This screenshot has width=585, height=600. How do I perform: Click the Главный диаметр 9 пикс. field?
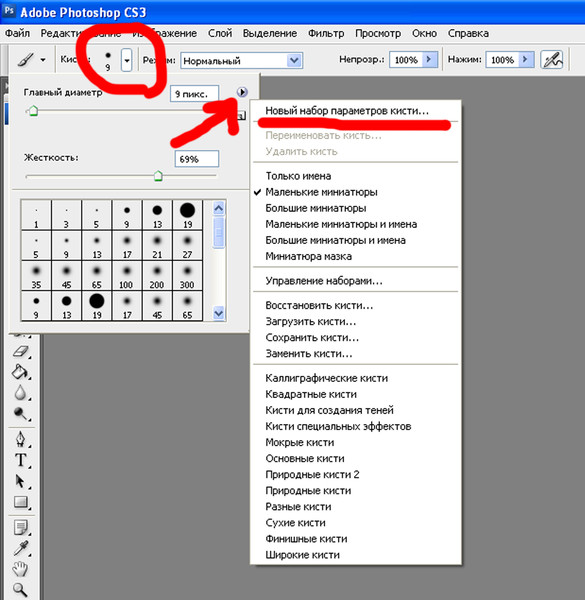coord(194,94)
